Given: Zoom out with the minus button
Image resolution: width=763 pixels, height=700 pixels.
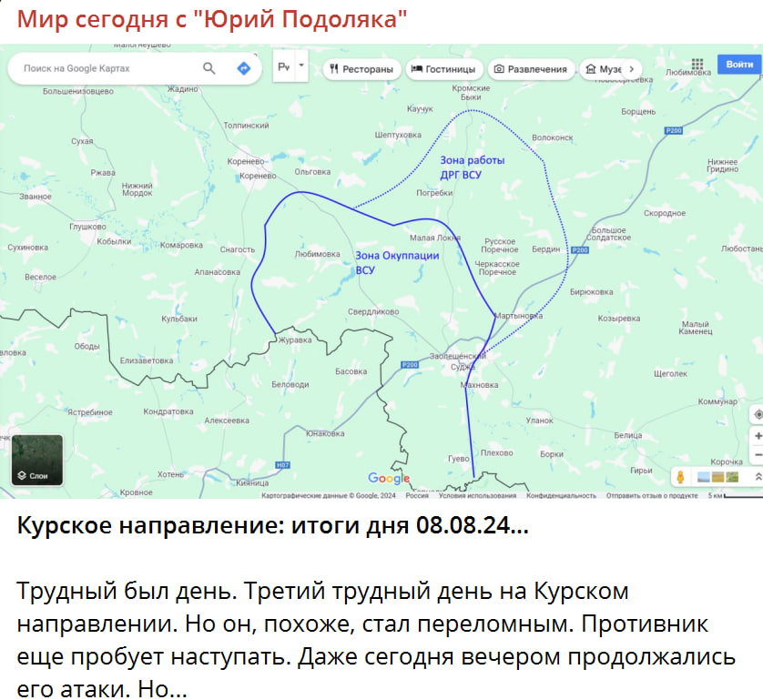Looking at the screenshot, I should pos(758,455).
